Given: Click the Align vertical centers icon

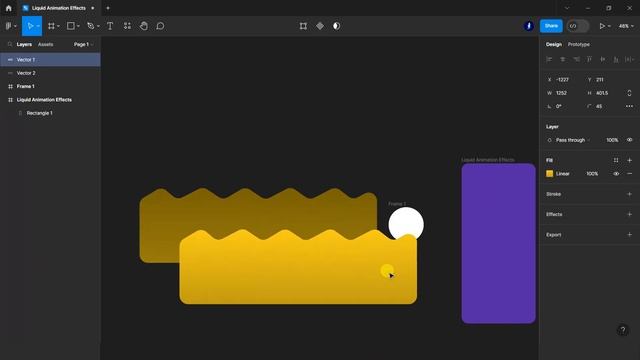Looking at the screenshot, I should 603,60.
